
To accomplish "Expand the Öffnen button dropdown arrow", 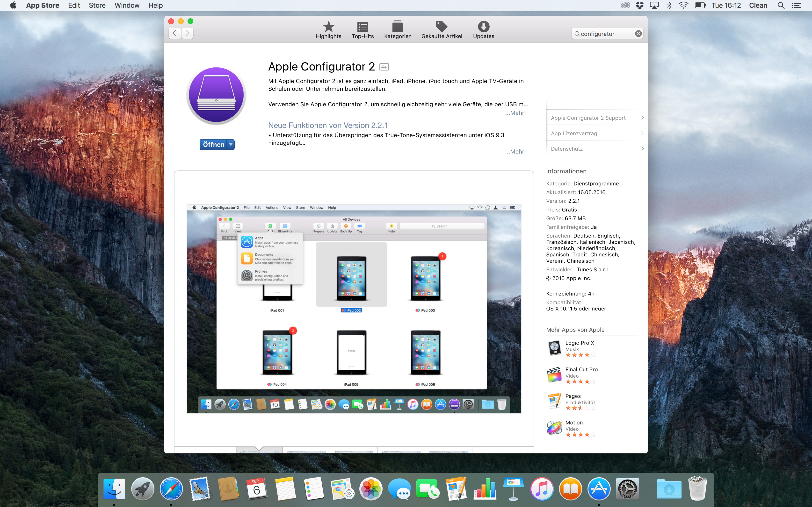I will tap(231, 145).
